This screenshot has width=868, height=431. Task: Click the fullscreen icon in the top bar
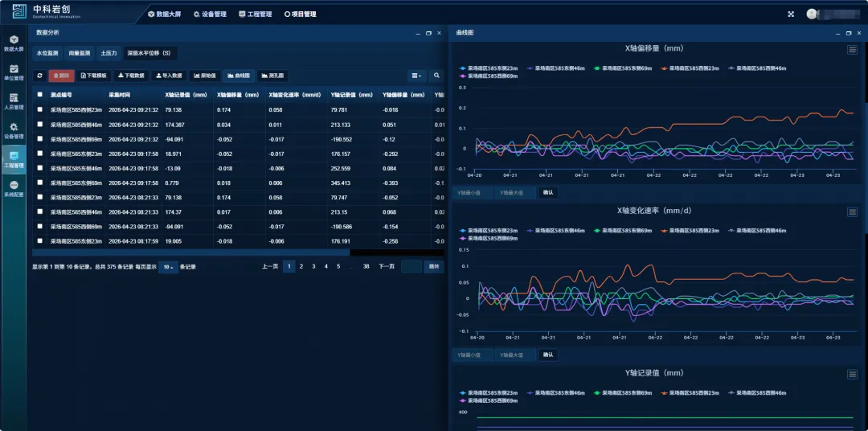pyautogui.click(x=791, y=14)
